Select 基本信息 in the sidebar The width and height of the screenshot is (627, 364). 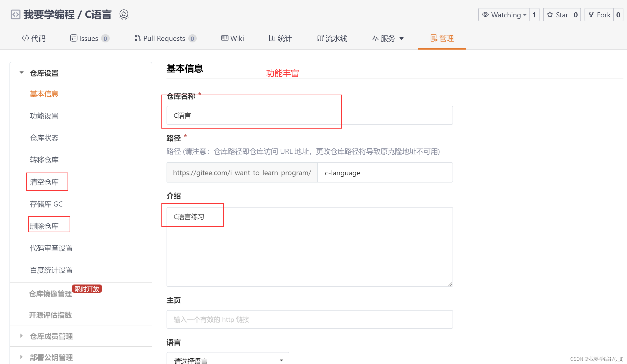coord(44,94)
